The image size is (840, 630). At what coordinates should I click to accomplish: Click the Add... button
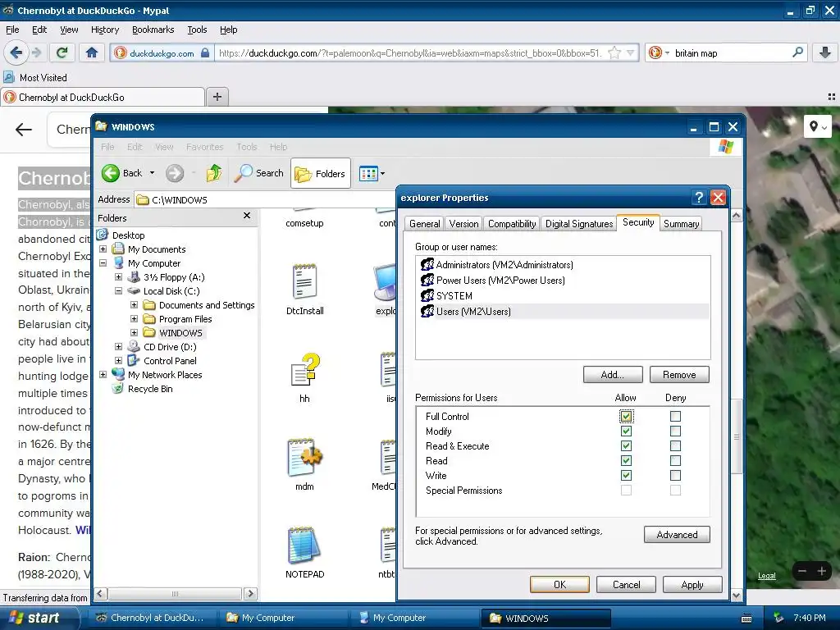(x=612, y=374)
